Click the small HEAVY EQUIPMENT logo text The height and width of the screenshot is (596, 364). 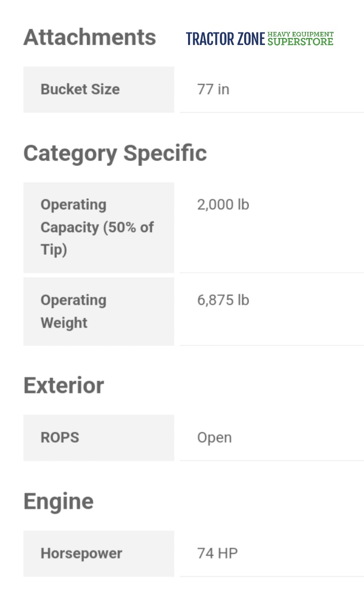pyautogui.click(x=300, y=34)
